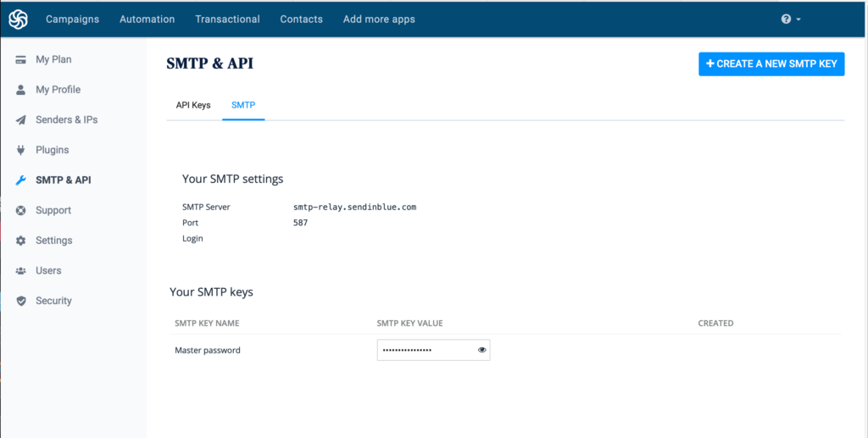Click the SMTP & API page title
This screenshot has width=868, height=438.
[x=210, y=64]
